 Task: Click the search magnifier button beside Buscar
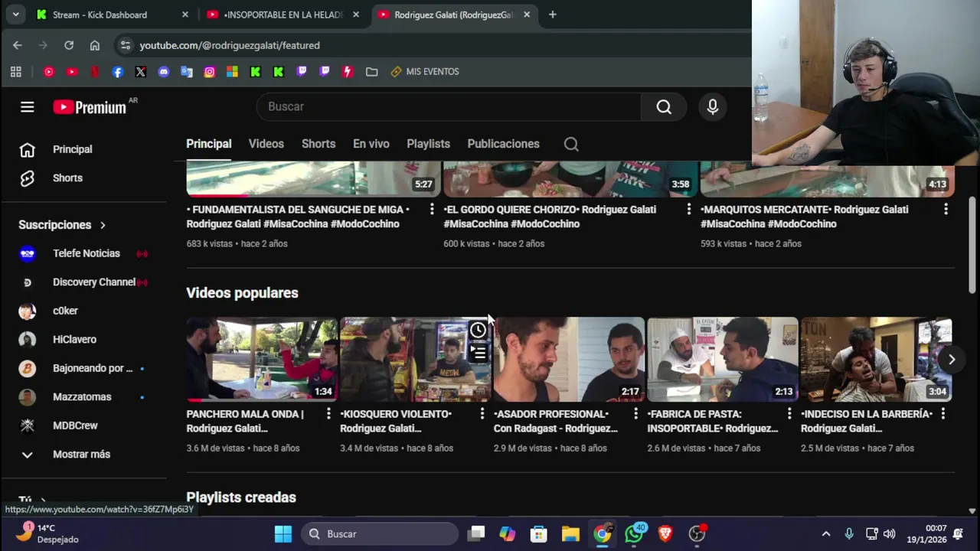664,107
